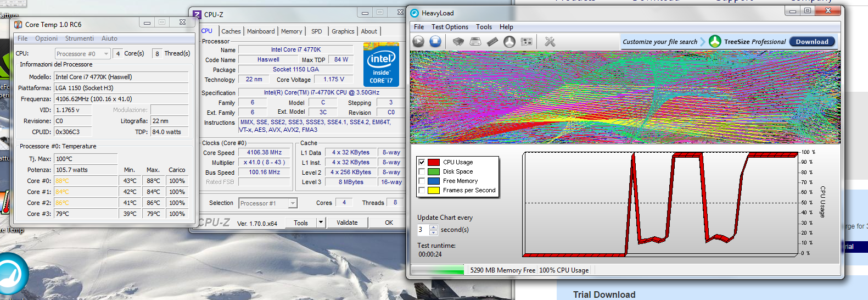Open the File menu in HeavyLoad

click(x=419, y=27)
